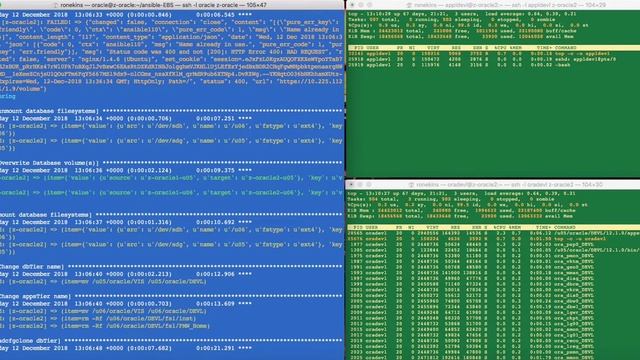The image size is (640, 360).
Task: Click the timestamp line reading 13:06:36
Action: (x=126, y=170)
